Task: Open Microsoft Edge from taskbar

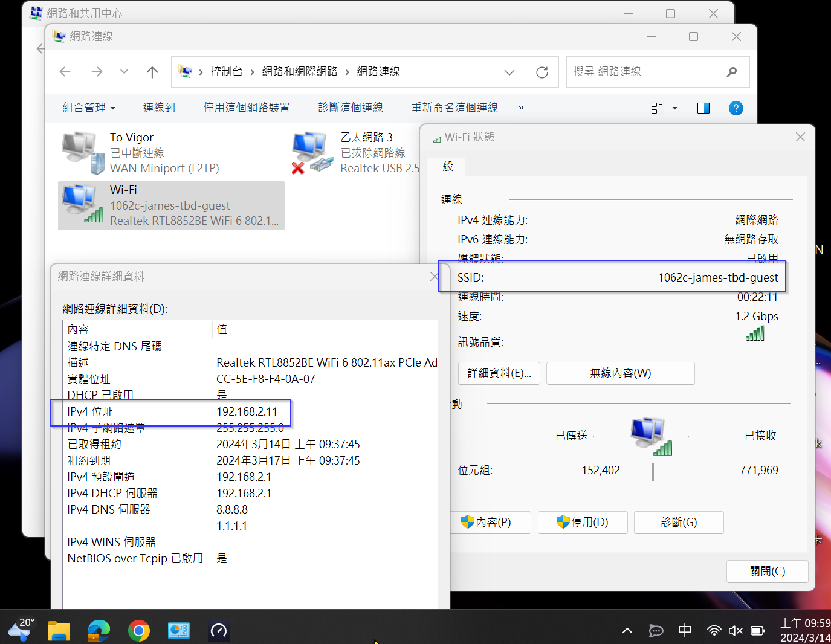Action: click(x=99, y=631)
